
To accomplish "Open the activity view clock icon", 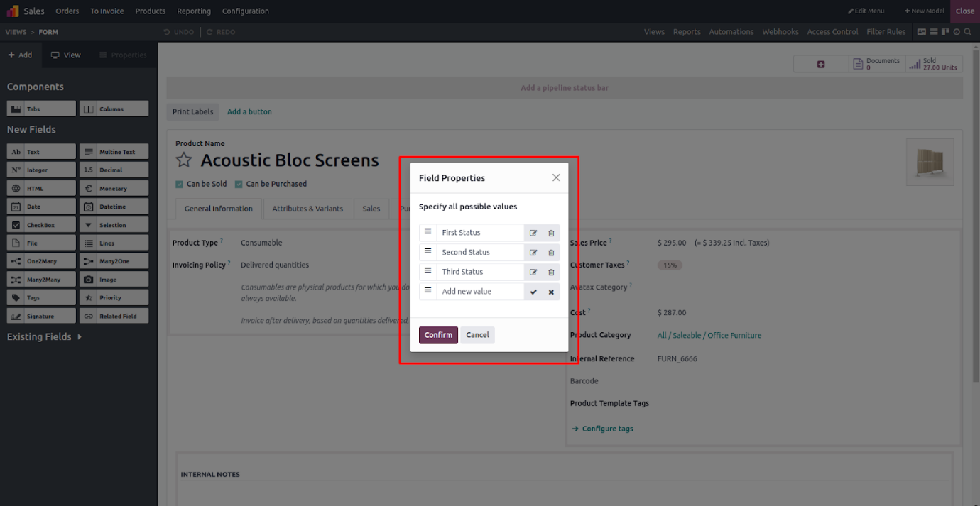I will [x=957, y=32].
